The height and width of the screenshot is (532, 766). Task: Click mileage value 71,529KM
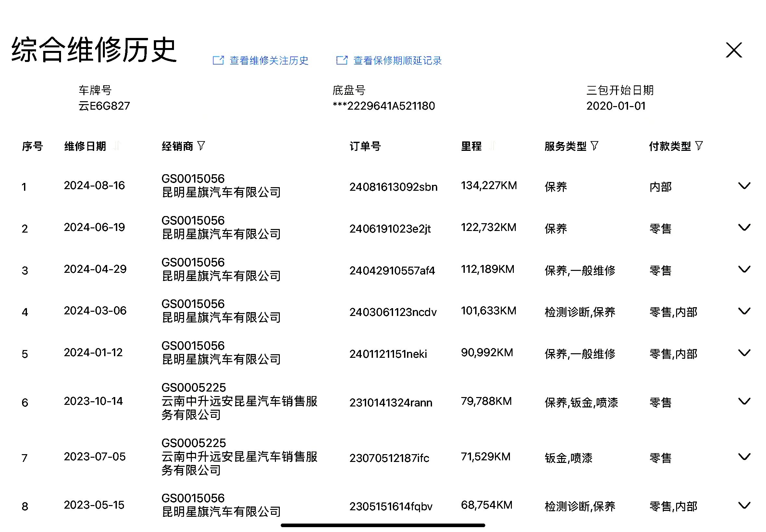point(486,457)
